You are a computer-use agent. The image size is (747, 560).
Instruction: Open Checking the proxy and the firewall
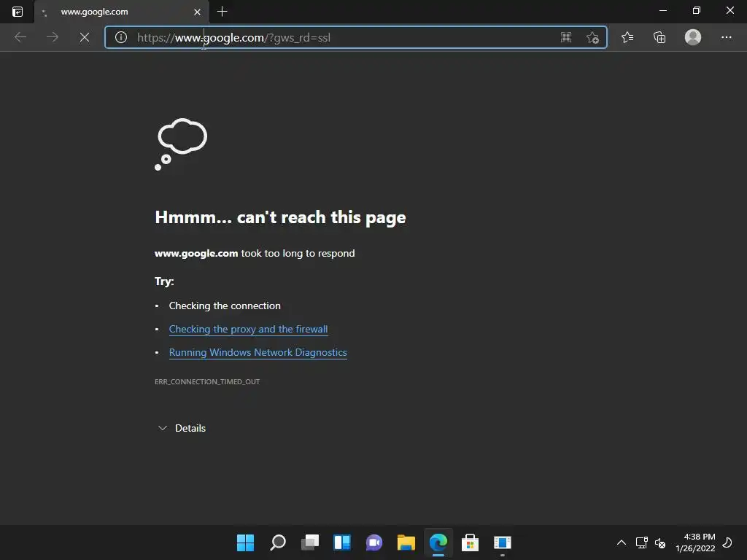coord(248,329)
